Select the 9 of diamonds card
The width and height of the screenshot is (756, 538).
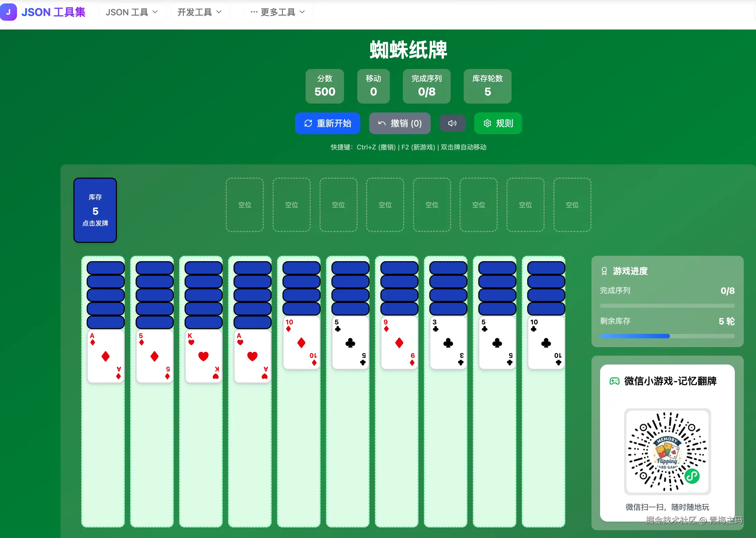[399, 342]
